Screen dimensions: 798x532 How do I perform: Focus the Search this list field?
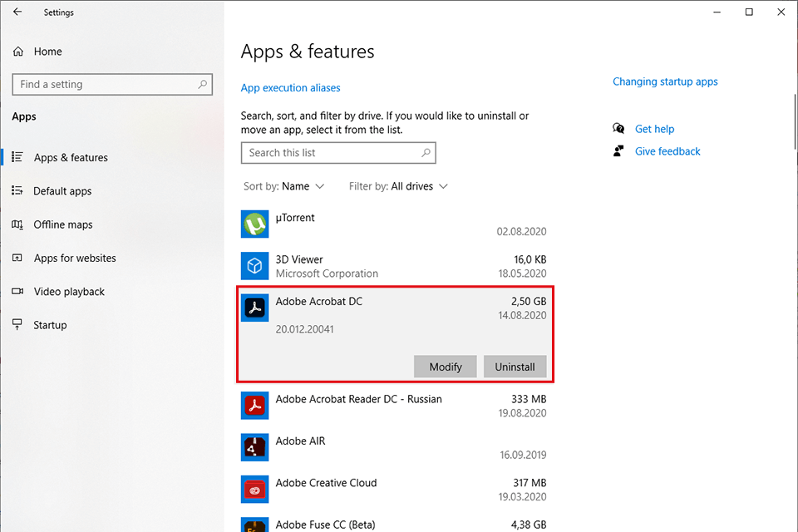(332, 153)
